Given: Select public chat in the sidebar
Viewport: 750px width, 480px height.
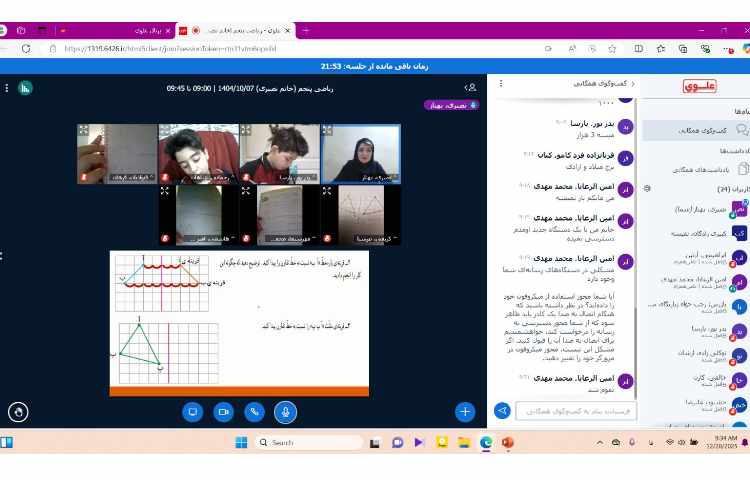Looking at the screenshot, I should (696, 130).
